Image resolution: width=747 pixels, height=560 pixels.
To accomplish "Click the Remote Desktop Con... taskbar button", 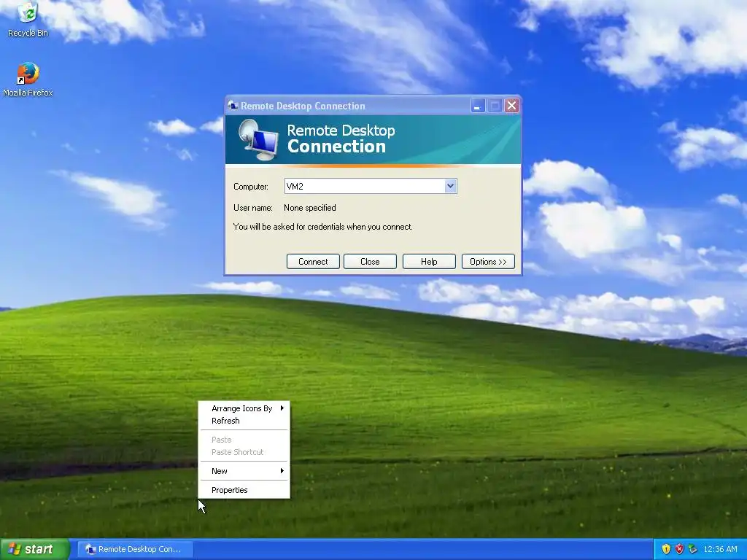I will coord(135,549).
